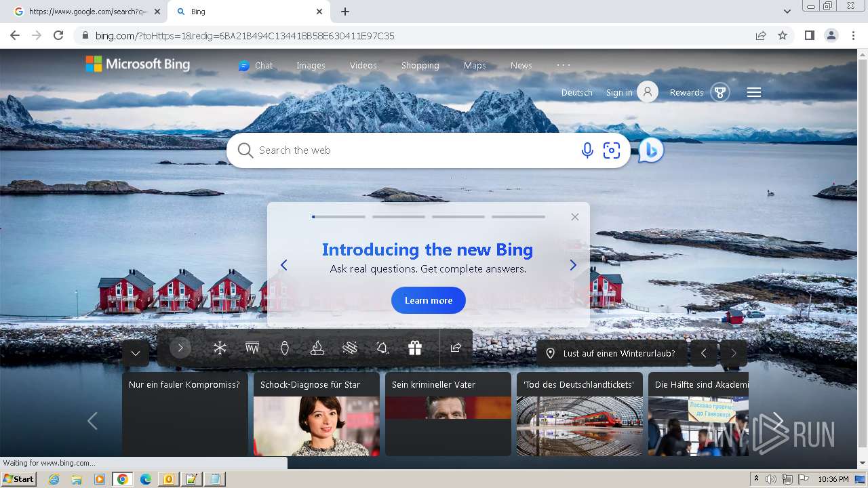Share the homepage image
The image size is (868, 488).
coord(456,348)
